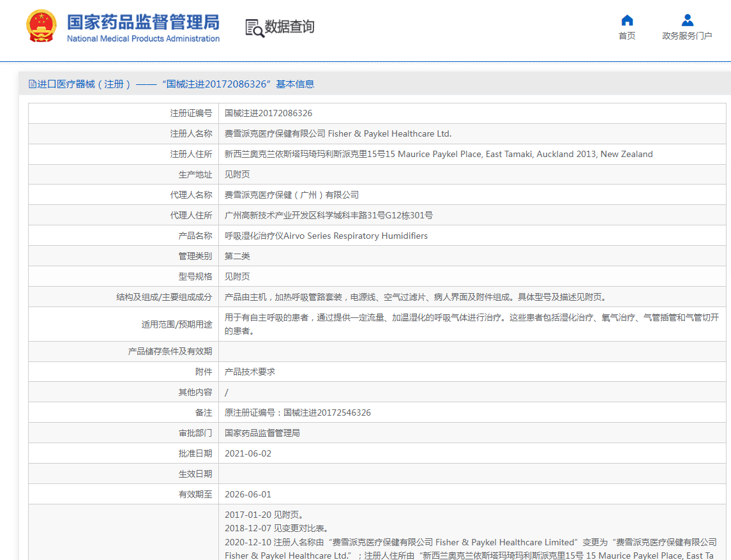This screenshot has height=560, width=731.
Task: Click the 数据查询 magnifier document icon
Action: pos(255,27)
